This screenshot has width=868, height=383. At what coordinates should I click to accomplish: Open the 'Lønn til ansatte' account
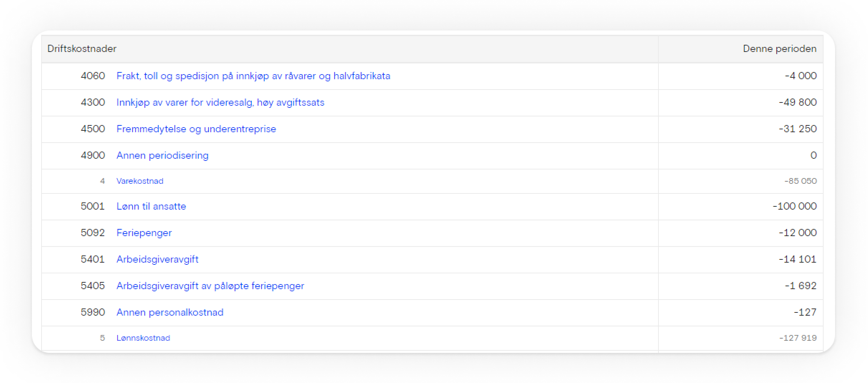151,206
